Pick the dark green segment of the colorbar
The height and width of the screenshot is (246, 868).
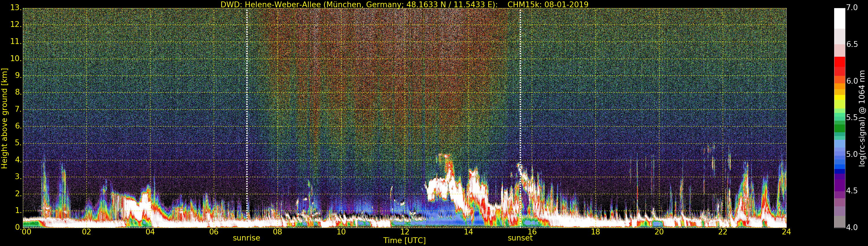click(840, 128)
